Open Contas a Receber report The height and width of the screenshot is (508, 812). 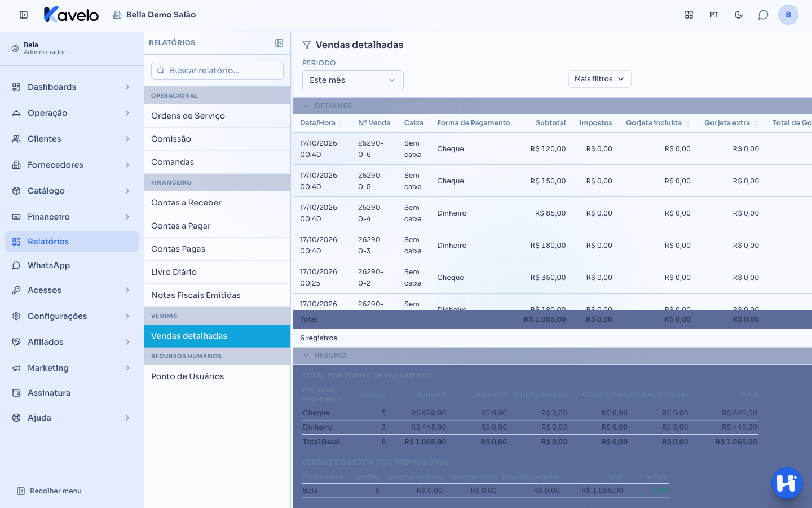pos(217,203)
